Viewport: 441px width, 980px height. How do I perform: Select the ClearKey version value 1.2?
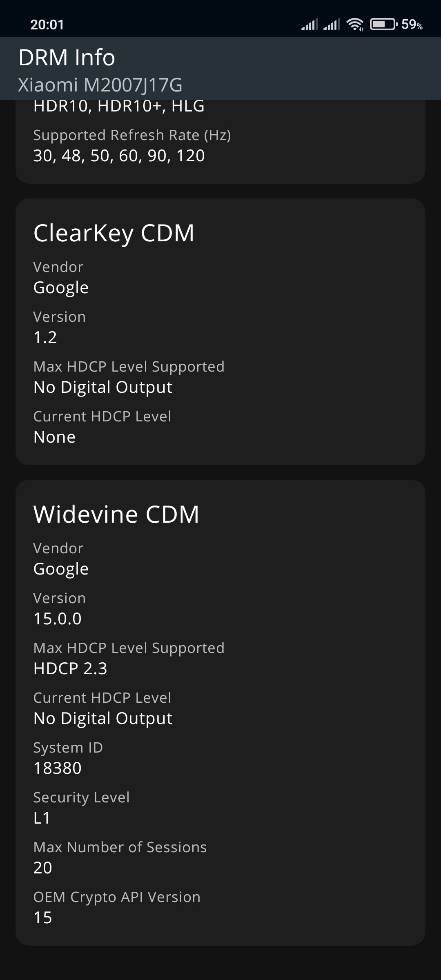pos(45,337)
